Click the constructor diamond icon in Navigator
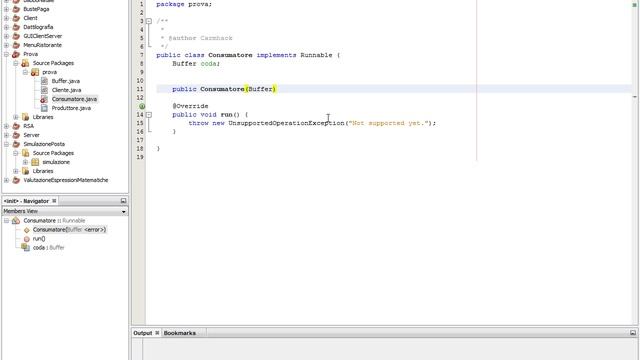Viewport: 640px width, 360px height. (x=27, y=230)
